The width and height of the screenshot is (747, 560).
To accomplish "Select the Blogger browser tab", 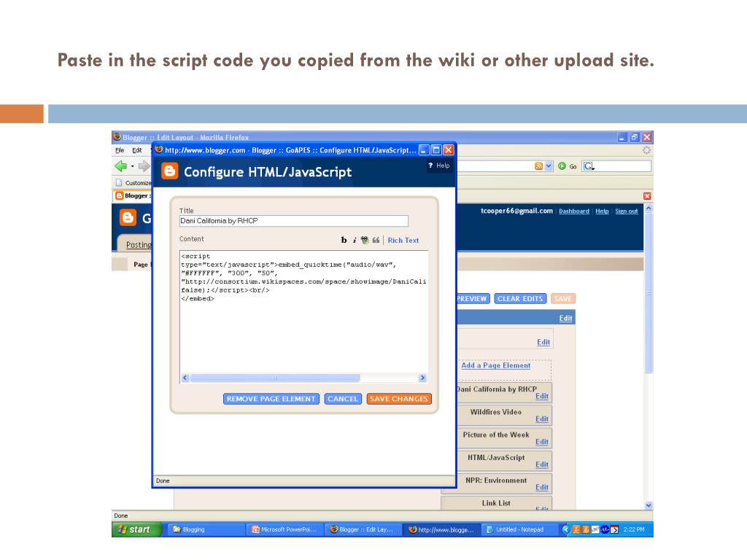I will pos(133,195).
